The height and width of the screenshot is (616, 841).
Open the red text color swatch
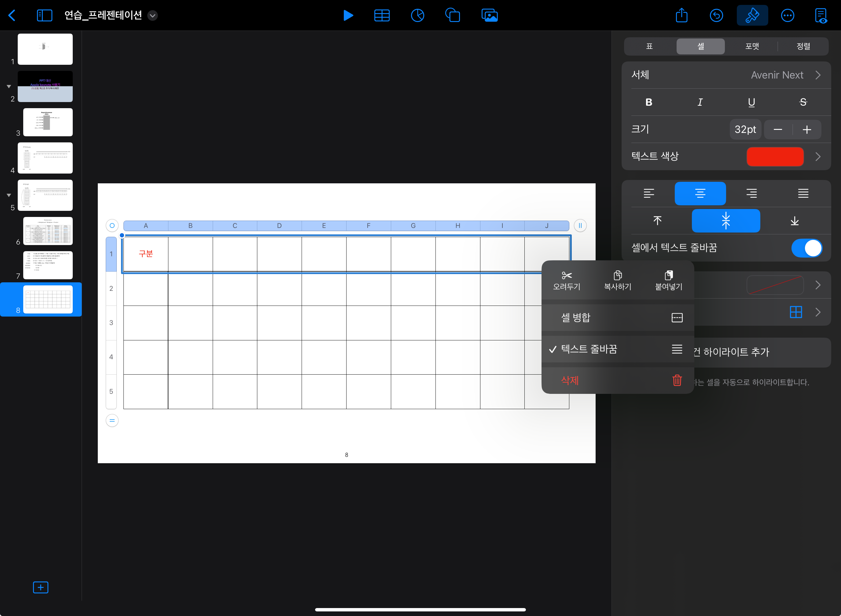775,157
